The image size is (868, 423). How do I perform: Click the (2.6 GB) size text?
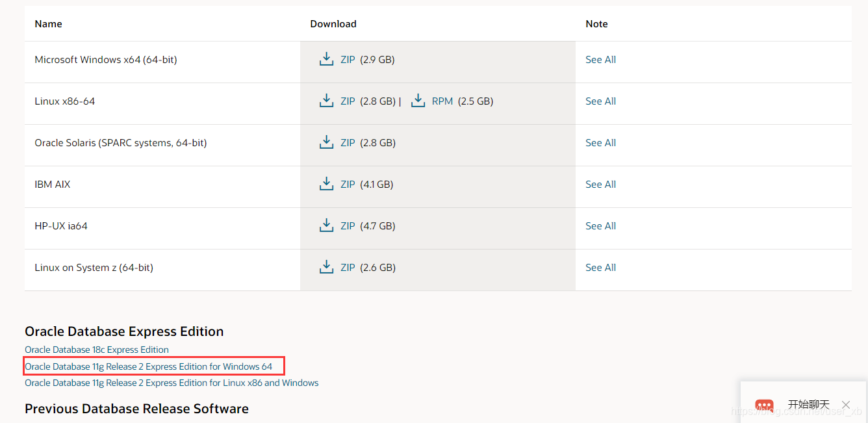(x=377, y=268)
